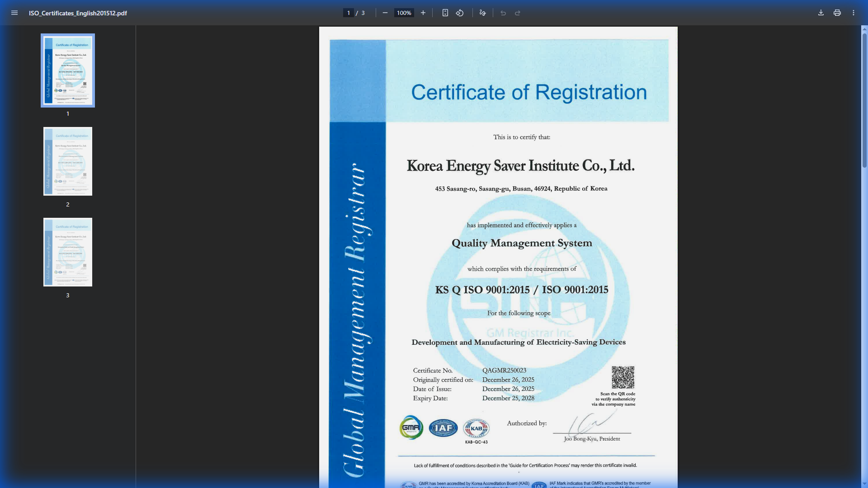Viewport: 868px width, 488px height.
Task: Open the more actions menu
Action: point(854,13)
